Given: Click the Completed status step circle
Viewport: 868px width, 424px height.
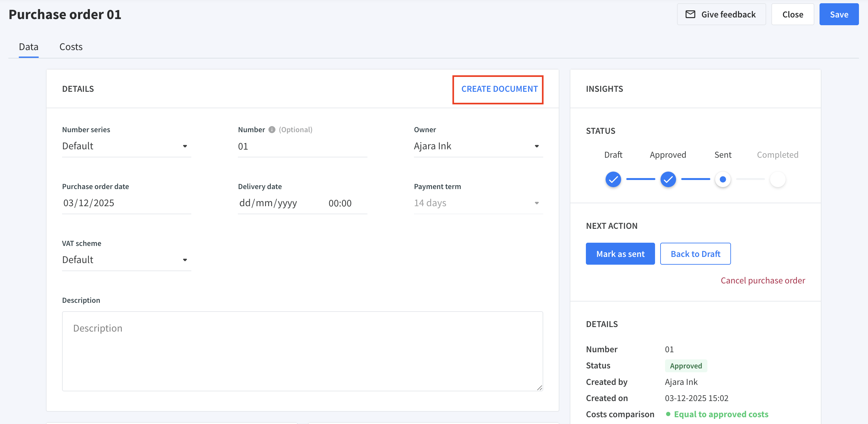Looking at the screenshot, I should point(778,179).
